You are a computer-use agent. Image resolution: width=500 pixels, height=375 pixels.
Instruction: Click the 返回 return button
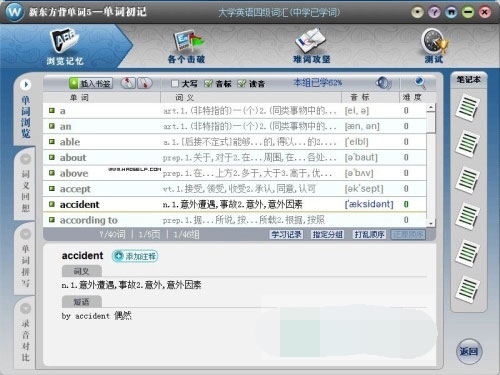pos(469,351)
